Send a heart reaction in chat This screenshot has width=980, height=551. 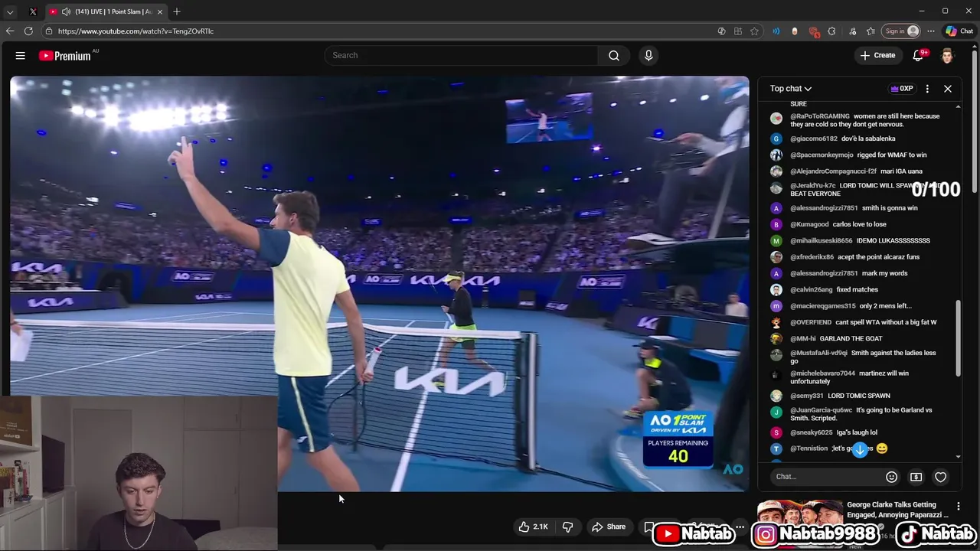(940, 477)
